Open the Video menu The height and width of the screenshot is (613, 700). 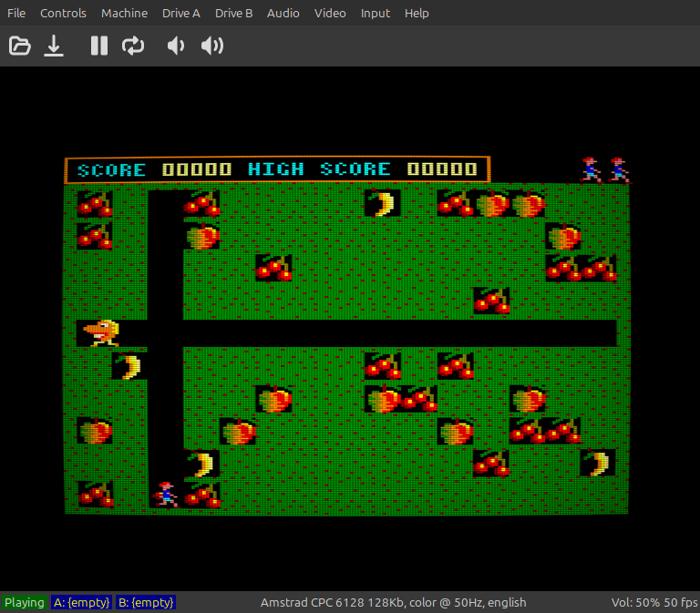tap(330, 13)
